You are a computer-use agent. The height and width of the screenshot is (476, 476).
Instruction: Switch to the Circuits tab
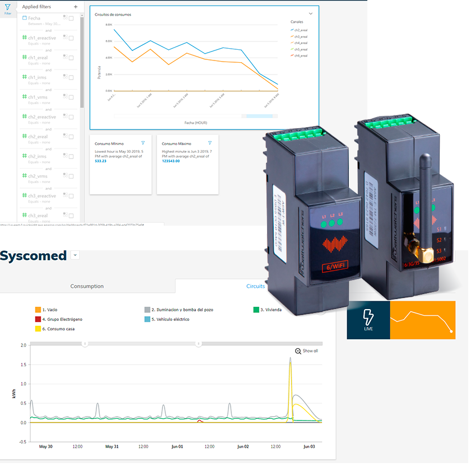pos(255,286)
